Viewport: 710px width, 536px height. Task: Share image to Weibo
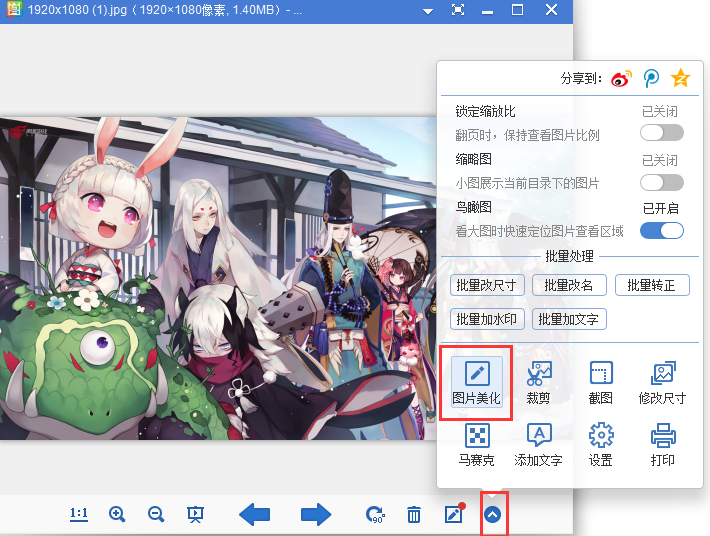click(622, 78)
